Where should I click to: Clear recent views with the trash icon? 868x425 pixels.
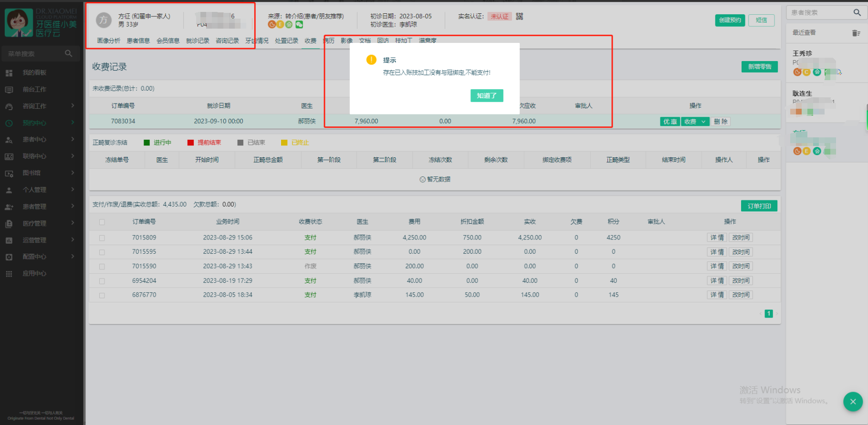click(x=856, y=33)
